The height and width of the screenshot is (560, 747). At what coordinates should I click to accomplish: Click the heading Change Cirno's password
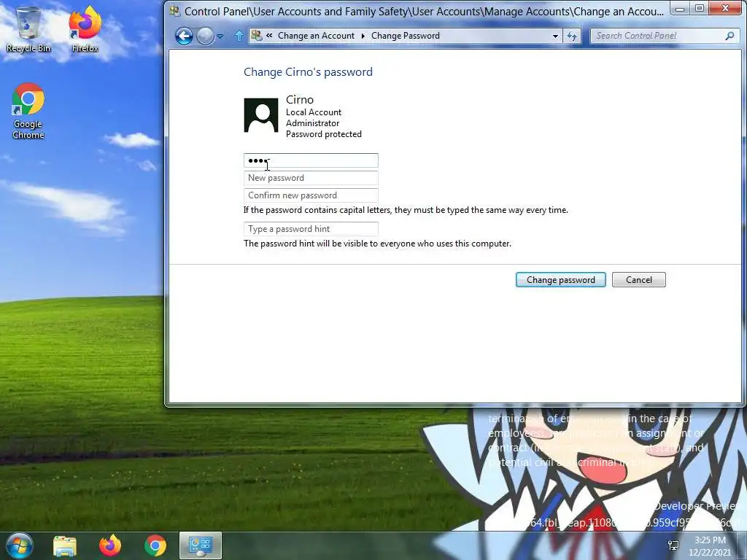(309, 72)
